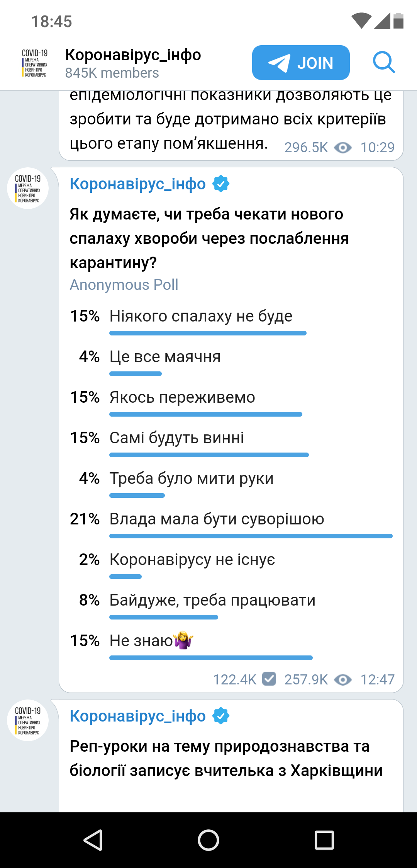Select the 'Не знаю' poll option

(151, 641)
